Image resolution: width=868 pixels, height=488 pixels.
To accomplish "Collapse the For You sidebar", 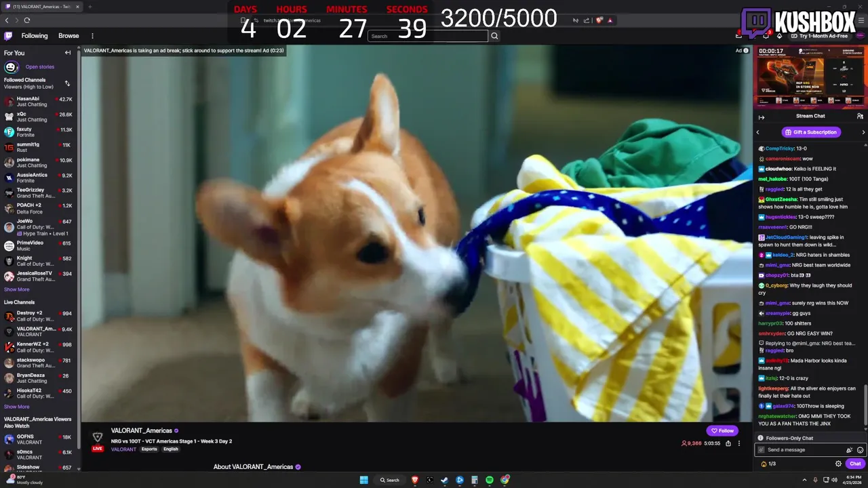I will pyautogui.click(x=68, y=53).
